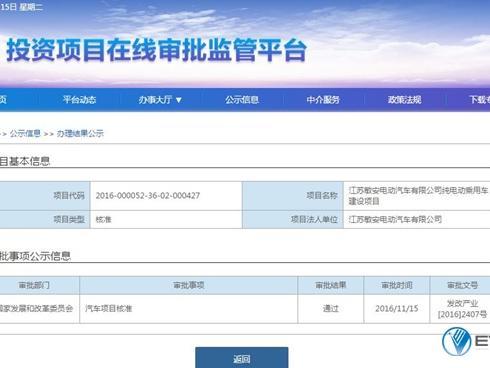Expand the 办事大厅 dropdown menu
Image resolution: width=490 pixels, height=368 pixels.
160,100
